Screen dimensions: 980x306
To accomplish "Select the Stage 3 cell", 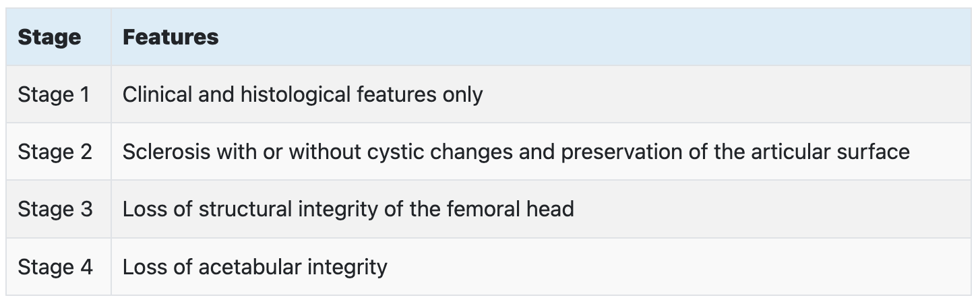I will tap(59, 209).
